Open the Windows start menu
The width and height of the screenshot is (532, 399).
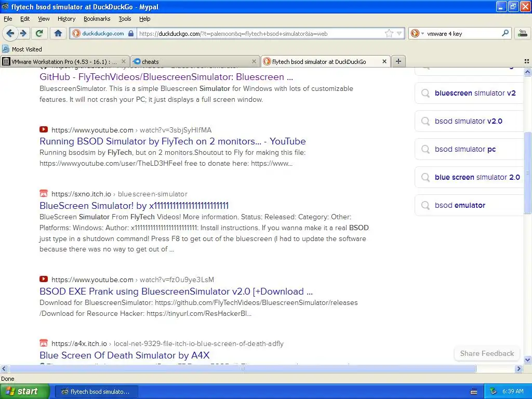point(25,391)
